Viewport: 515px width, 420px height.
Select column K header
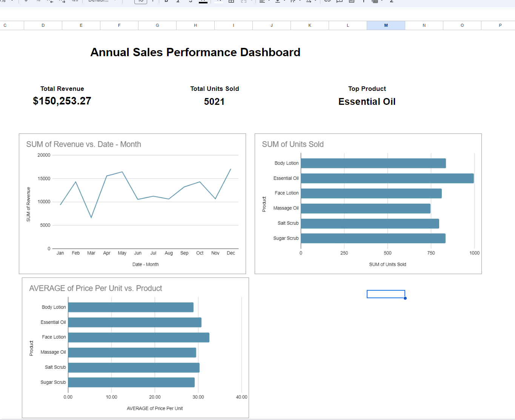coord(310,25)
